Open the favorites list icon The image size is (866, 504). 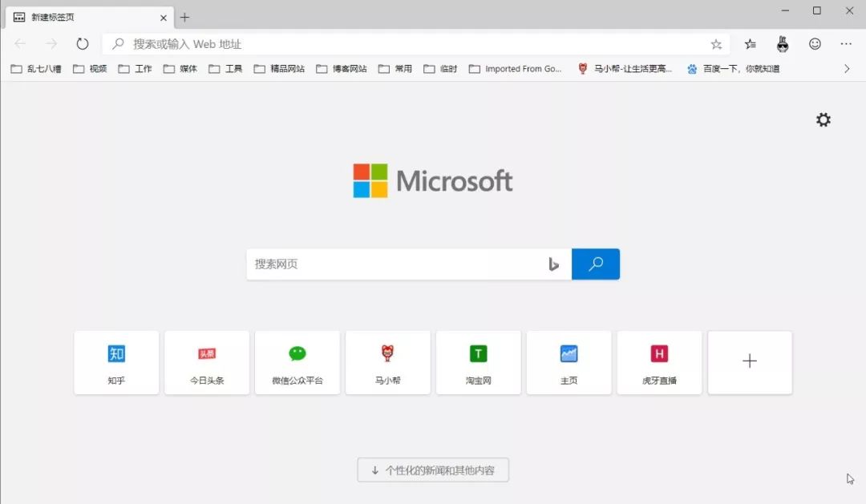pyautogui.click(x=750, y=44)
